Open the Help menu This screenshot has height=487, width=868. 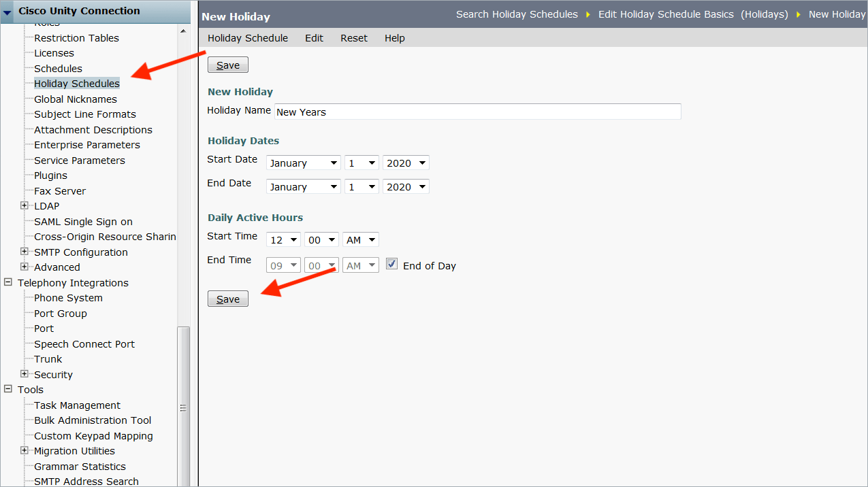tap(395, 38)
